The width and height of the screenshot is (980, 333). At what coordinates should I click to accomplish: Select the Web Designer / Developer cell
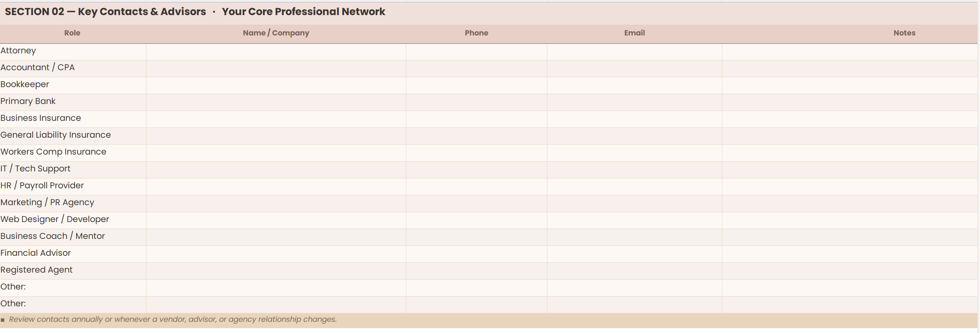coord(73,220)
